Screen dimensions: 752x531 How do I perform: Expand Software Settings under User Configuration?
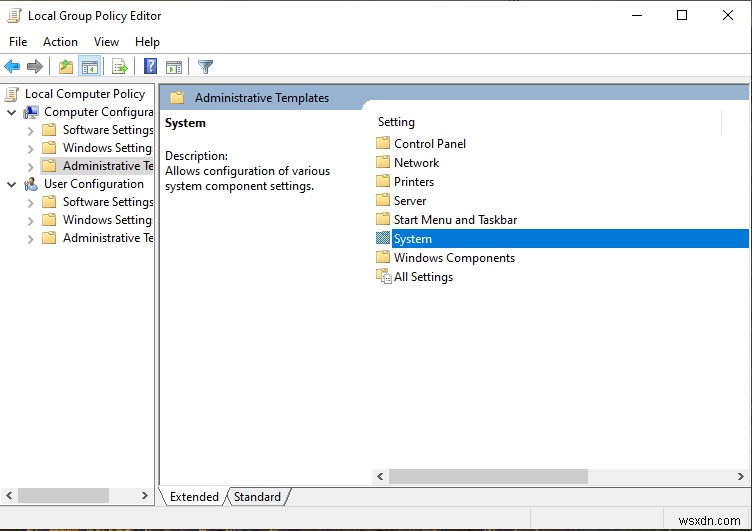click(31, 202)
